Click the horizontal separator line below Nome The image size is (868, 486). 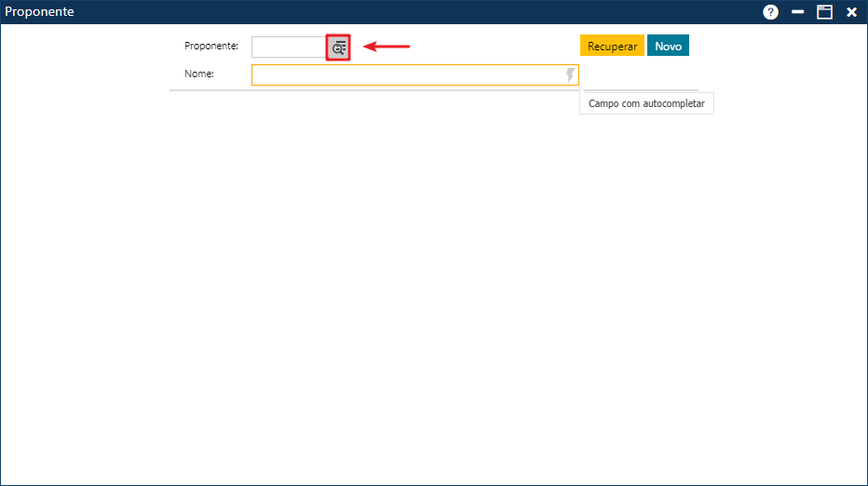tap(373, 90)
